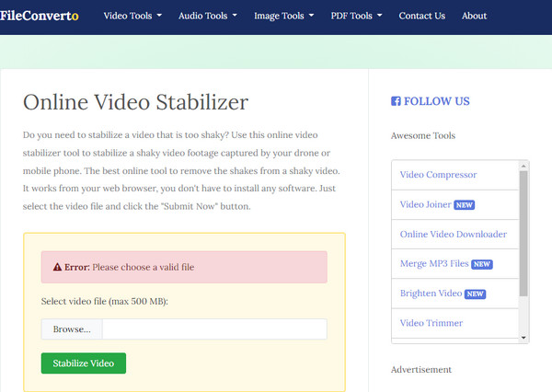552x392 pixels.
Task: Expand the PDF Tools menu
Action: [x=356, y=16]
